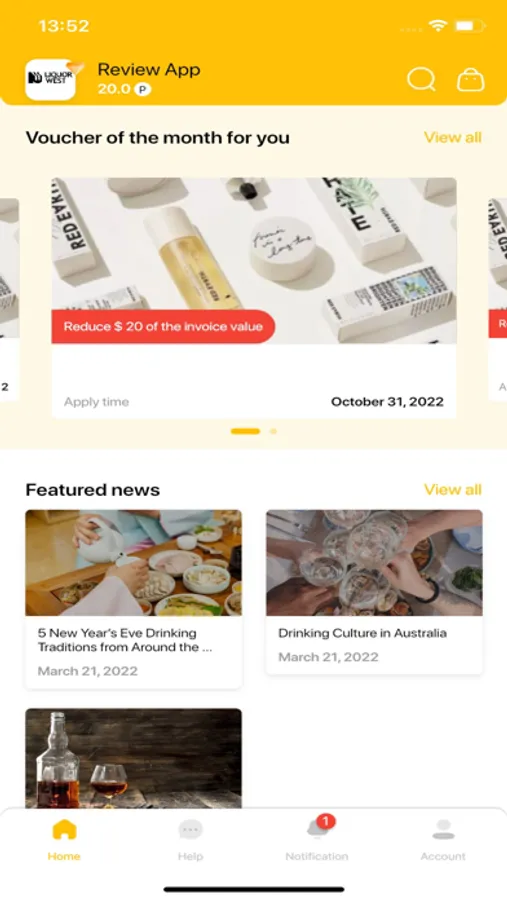Tap the red notification badge count
The width and height of the screenshot is (507, 900).
pos(326,821)
